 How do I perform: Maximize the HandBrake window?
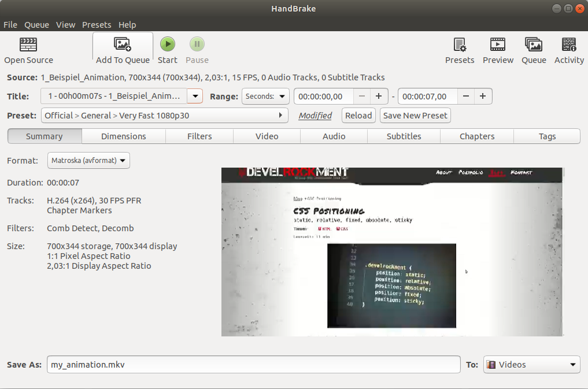[x=568, y=8]
